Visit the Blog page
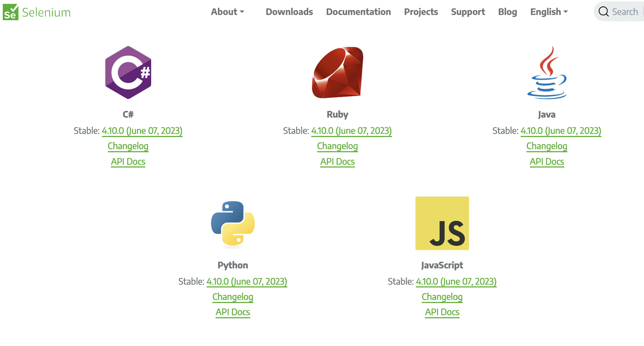644x346 pixels. [507, 12]
